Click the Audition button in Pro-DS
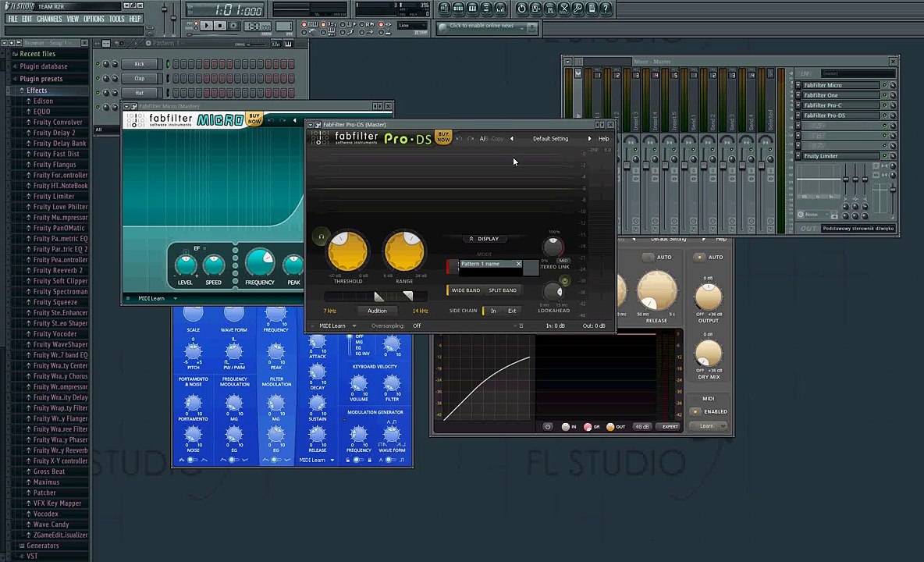This screenshot has height=562, width=924. 377,311
